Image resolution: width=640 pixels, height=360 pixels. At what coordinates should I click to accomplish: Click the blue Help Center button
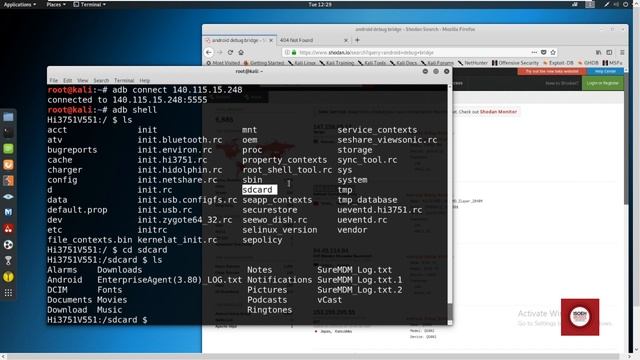tap(605, 71)
